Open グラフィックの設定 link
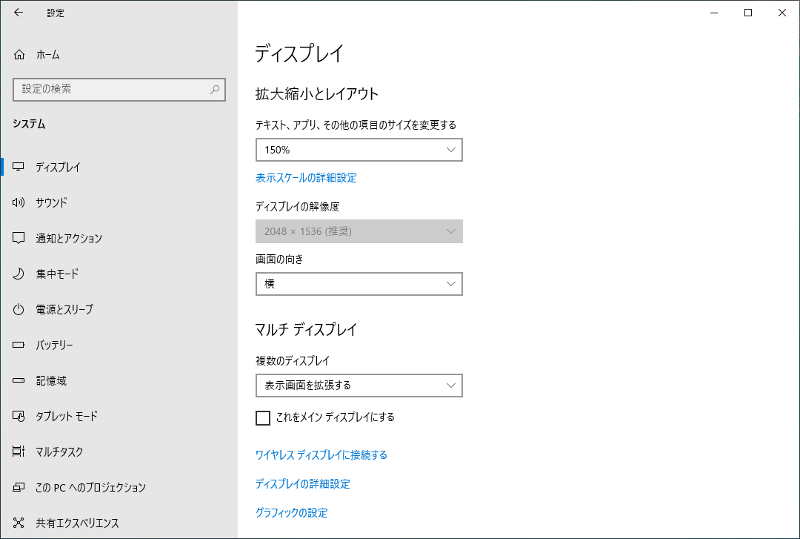The image size is (800, 539). point(291,513)
